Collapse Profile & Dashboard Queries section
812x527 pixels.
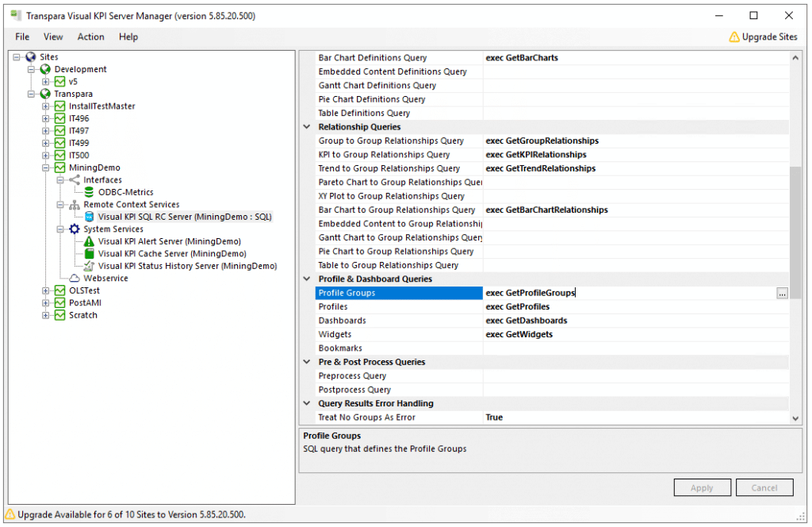(307, 279)
